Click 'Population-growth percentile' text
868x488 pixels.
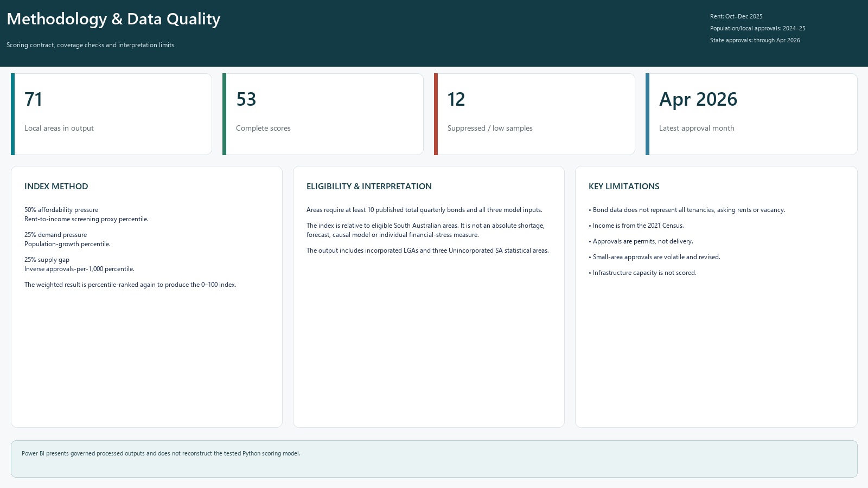[x=67, y=244]
